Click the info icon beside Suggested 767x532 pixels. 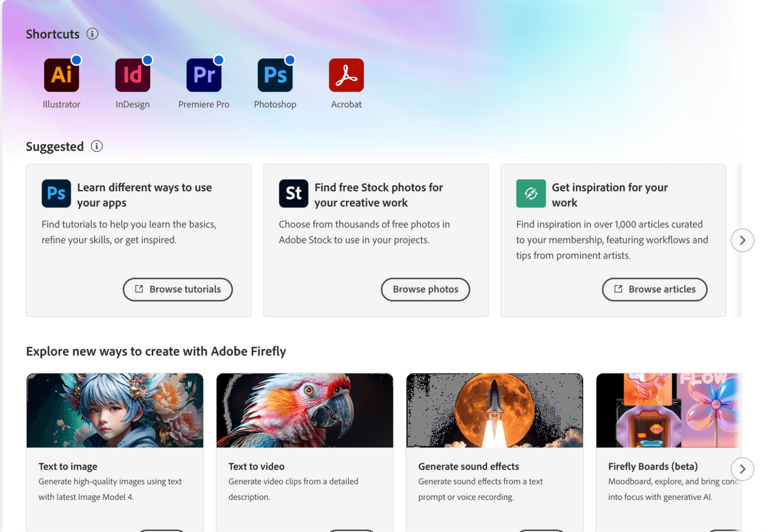pos(96,146)
